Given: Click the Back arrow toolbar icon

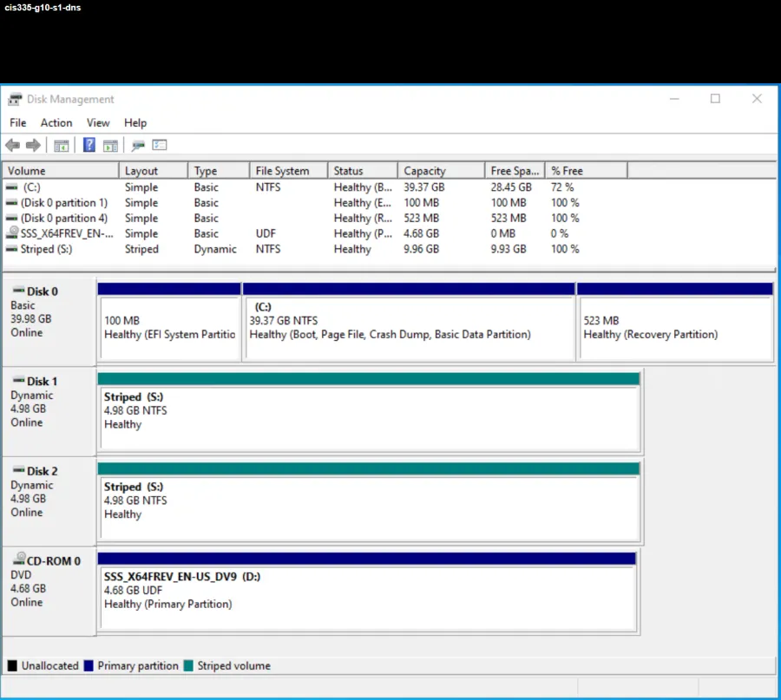Looking at the screenshot, I should point(12,146).
